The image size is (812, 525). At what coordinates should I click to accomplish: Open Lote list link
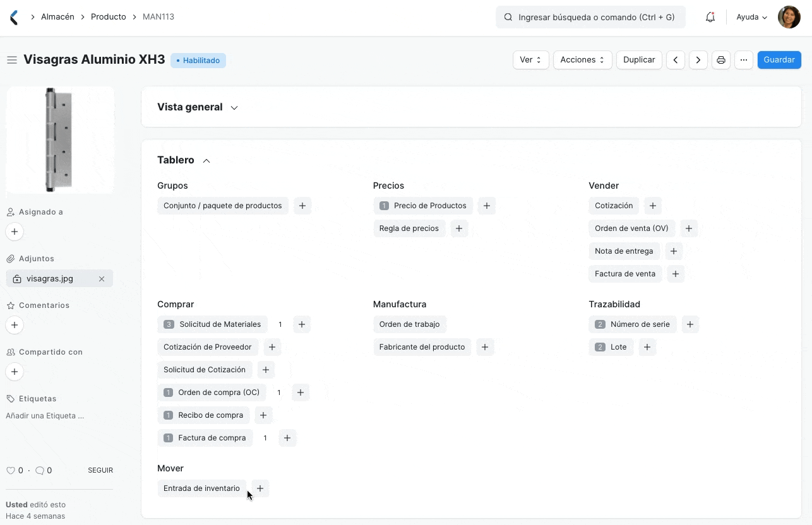pyautogui.click(x=611, y=347)
